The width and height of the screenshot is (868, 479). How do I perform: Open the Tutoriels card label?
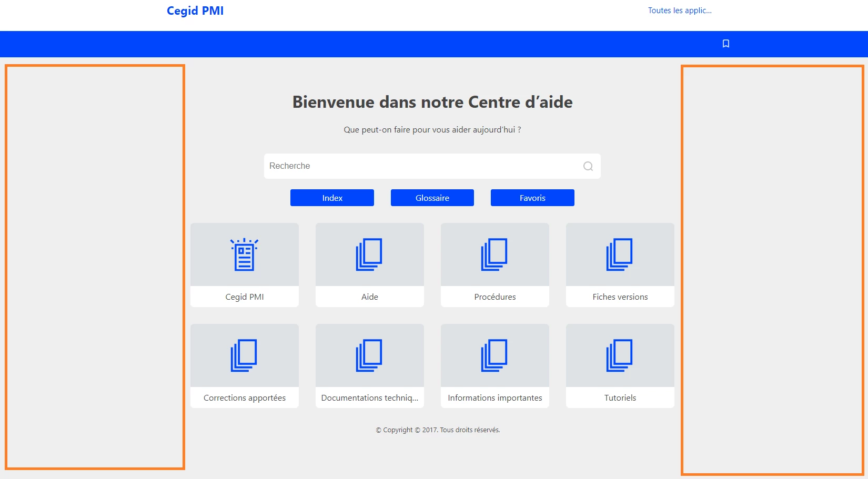pyautogui.click(x=620, y=398)
